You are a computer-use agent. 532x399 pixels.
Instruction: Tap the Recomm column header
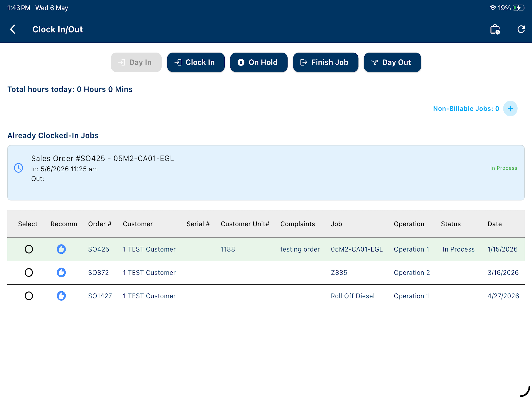click(64, 224)
